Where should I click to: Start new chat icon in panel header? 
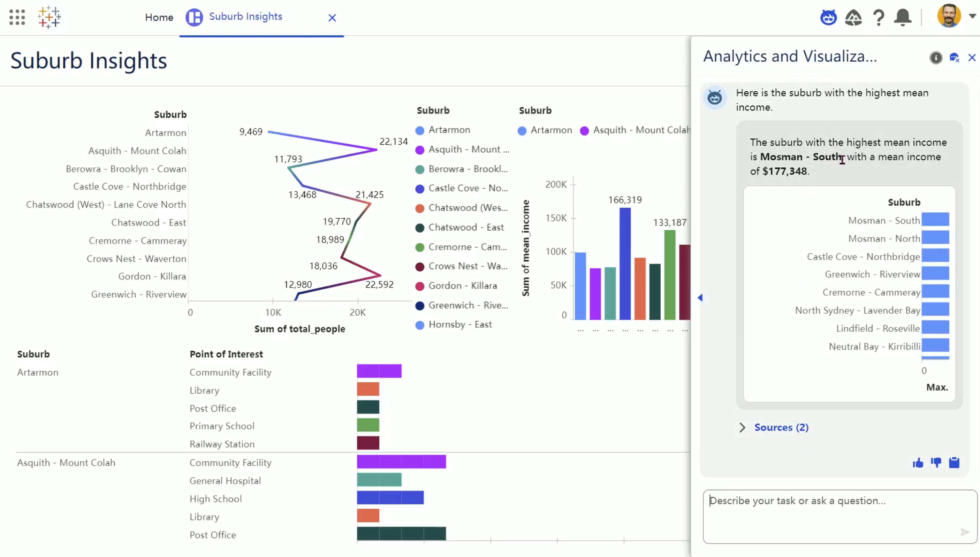coord(954,58)
